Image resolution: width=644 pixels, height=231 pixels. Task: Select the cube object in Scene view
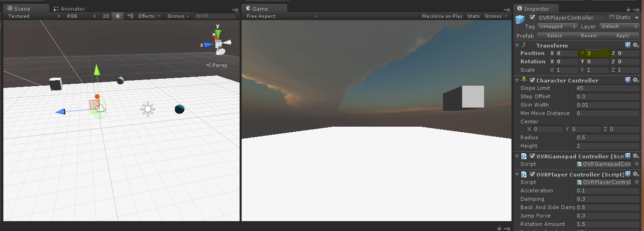(55, 84)
